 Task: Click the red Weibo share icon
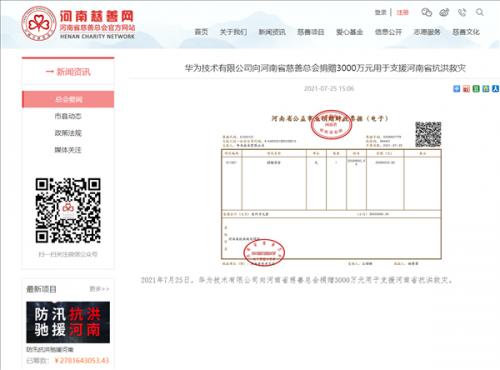[466, 88]
